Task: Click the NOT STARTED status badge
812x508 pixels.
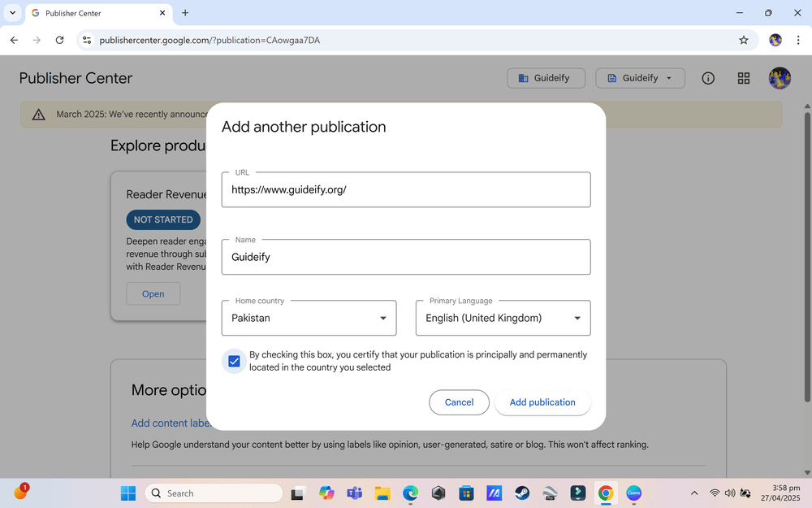Action: pyautogui.click(x=163, y=219)
